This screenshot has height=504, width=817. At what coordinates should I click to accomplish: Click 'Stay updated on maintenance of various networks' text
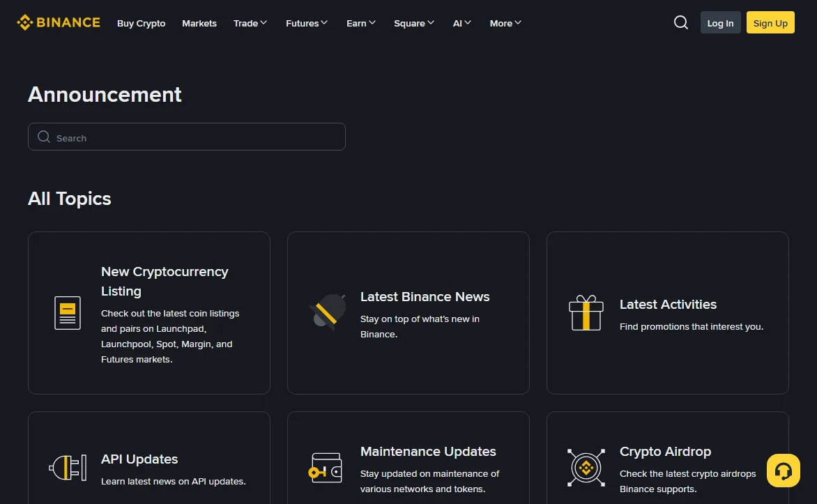(429, 481)
